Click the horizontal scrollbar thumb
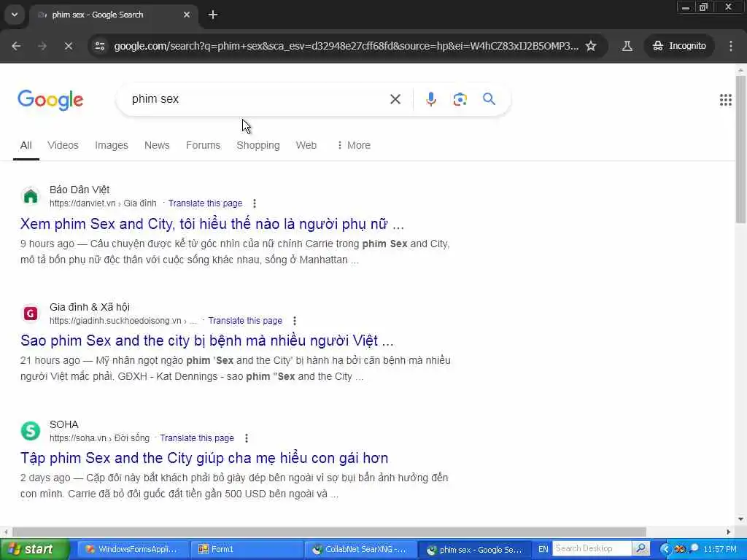This screenshot has width=747, height=560. pyautogui.click(x=329, y=532)
